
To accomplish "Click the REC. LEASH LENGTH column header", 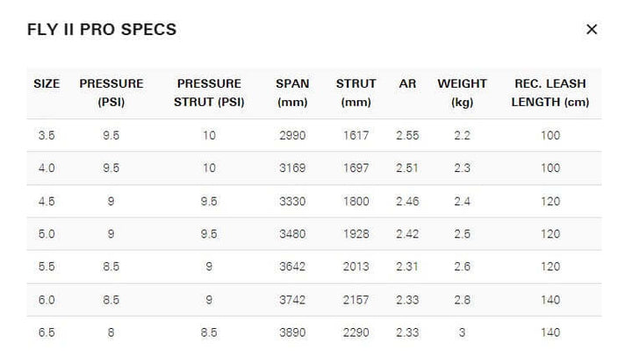I will pyautogui.click(x=550, y=93).
